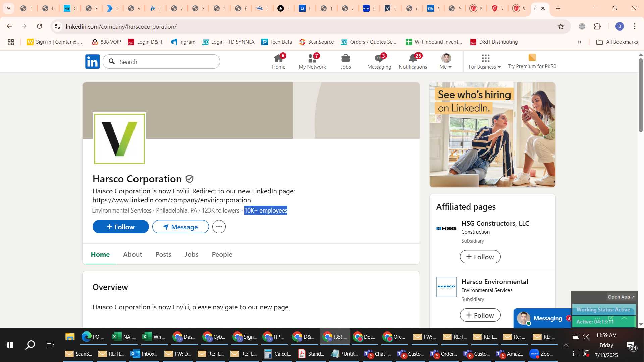The height and width of the screenshot is (362, 644).
Task: Open the Windows Start menu
Action: 10,345
